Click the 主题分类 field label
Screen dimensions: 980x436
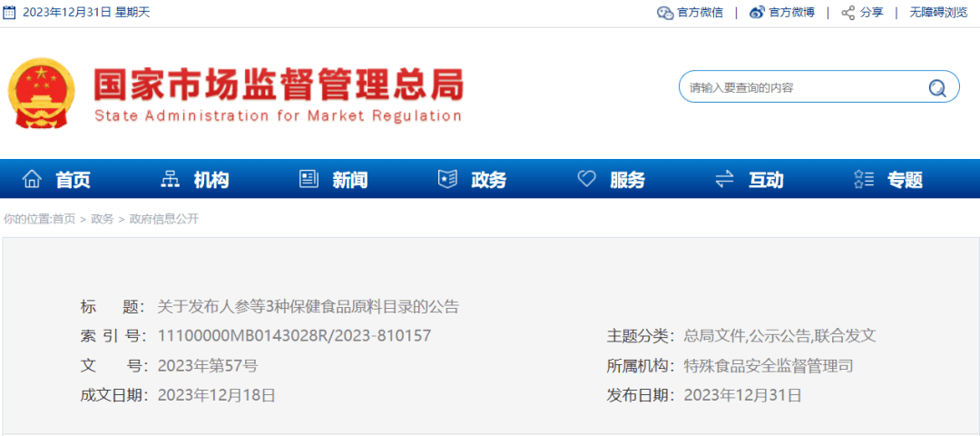(641, 336)
